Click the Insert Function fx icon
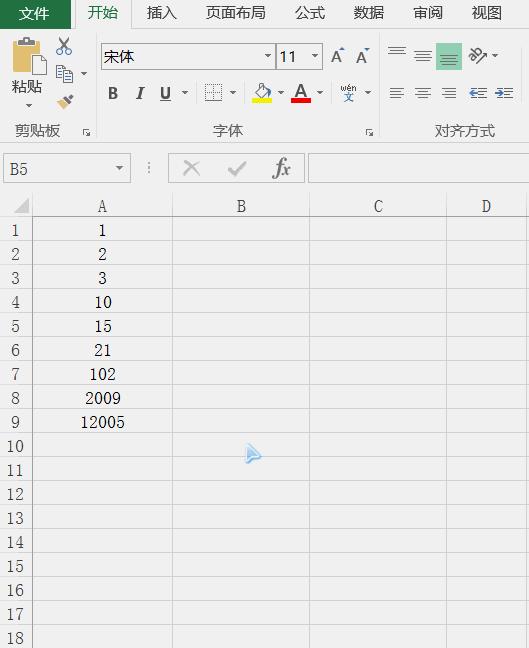This screenshot has height=648, width=529. tap(281, 168)
